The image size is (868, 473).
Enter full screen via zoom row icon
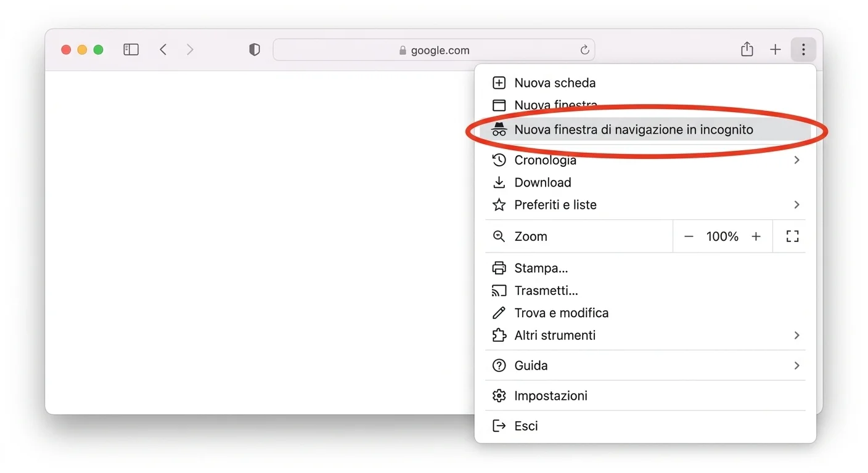coord(793,236)
